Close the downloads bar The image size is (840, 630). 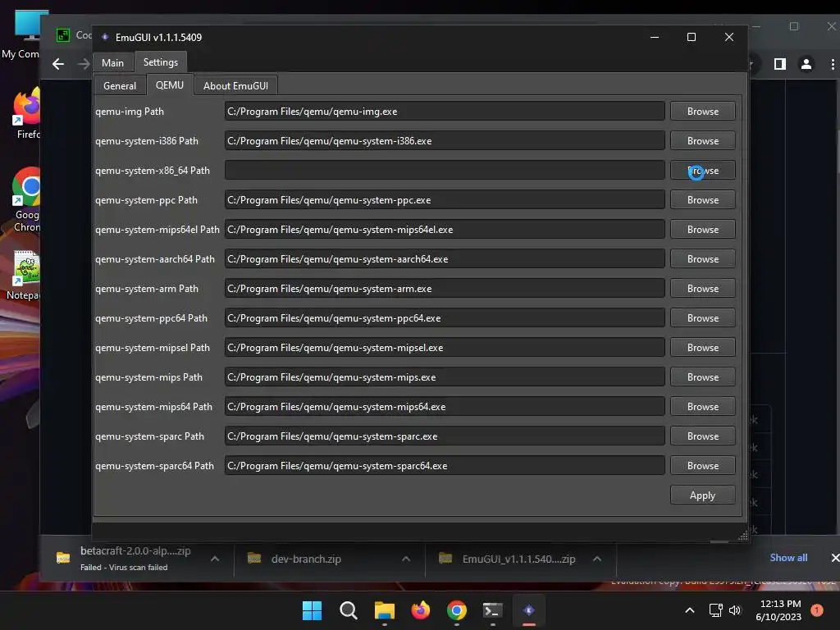(x=834, y=558)
